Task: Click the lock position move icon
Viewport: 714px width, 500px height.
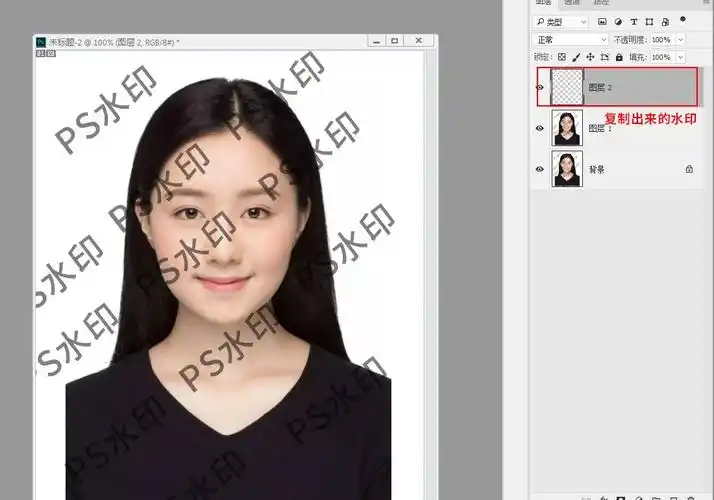Action: click(x=590, y=58)
